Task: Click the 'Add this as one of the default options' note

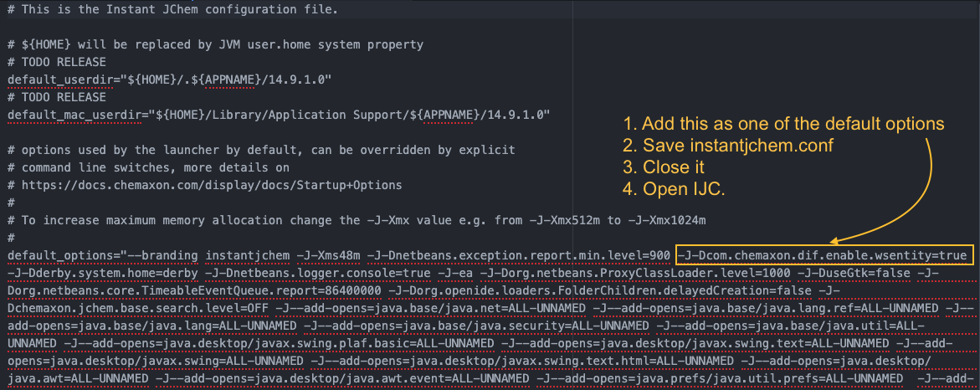Action: (x=784, y=124)
